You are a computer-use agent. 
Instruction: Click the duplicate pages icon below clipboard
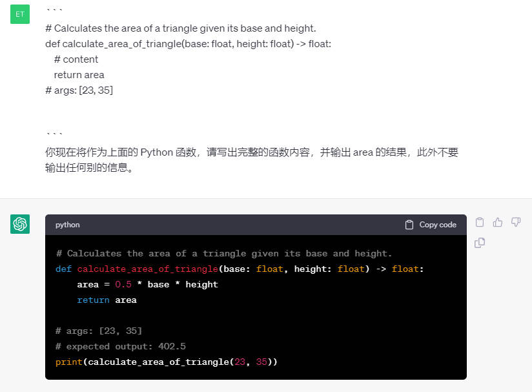click(480, 243)
